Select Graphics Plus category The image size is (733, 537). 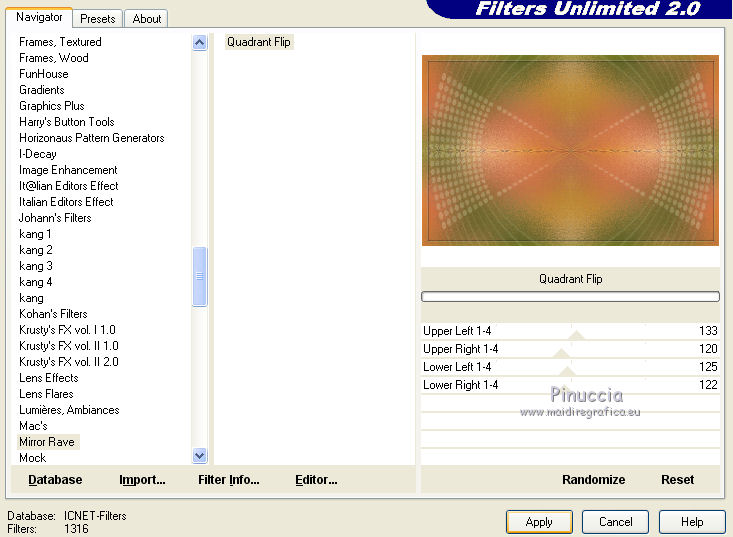(52, 106)
